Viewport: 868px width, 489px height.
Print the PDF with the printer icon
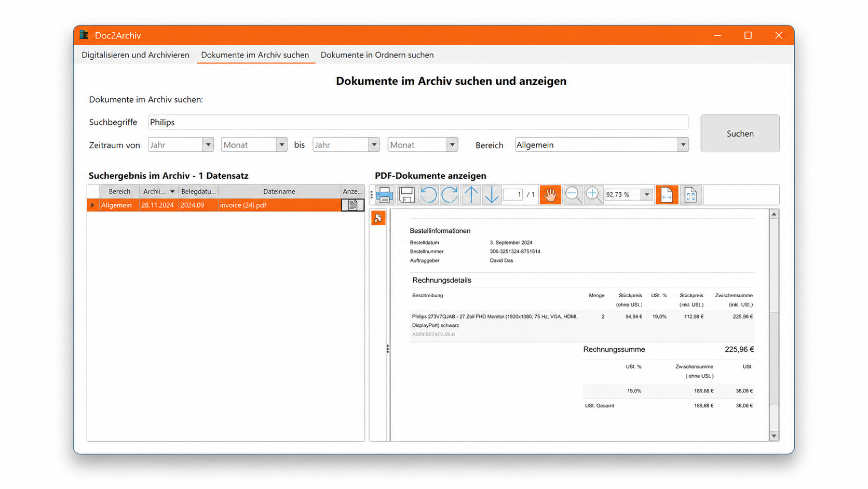point(385,195)
